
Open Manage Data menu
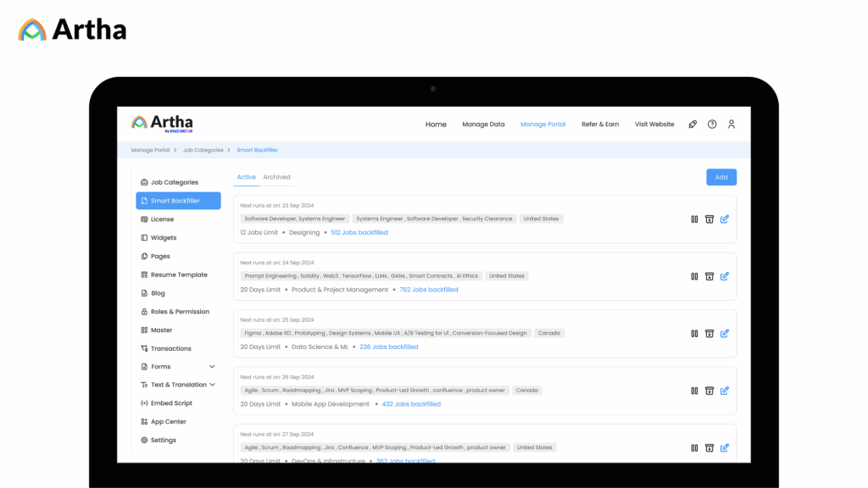point(483,125)
